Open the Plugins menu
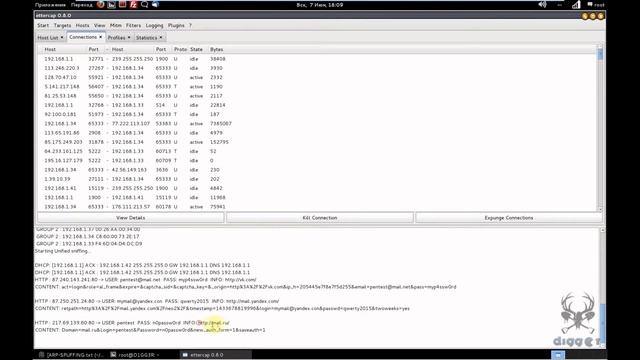The height and width of the screenshot is (360, 640). tap(176, 25)
